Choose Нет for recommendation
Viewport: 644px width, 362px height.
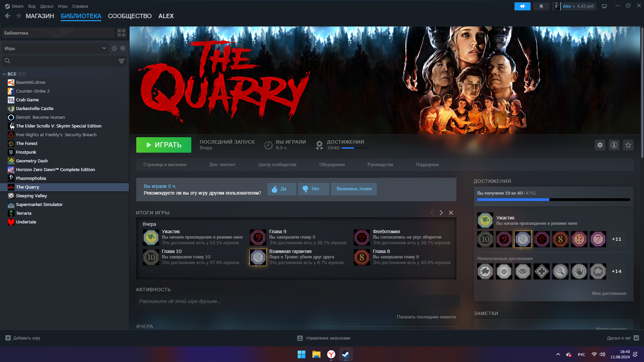[313, 189]
